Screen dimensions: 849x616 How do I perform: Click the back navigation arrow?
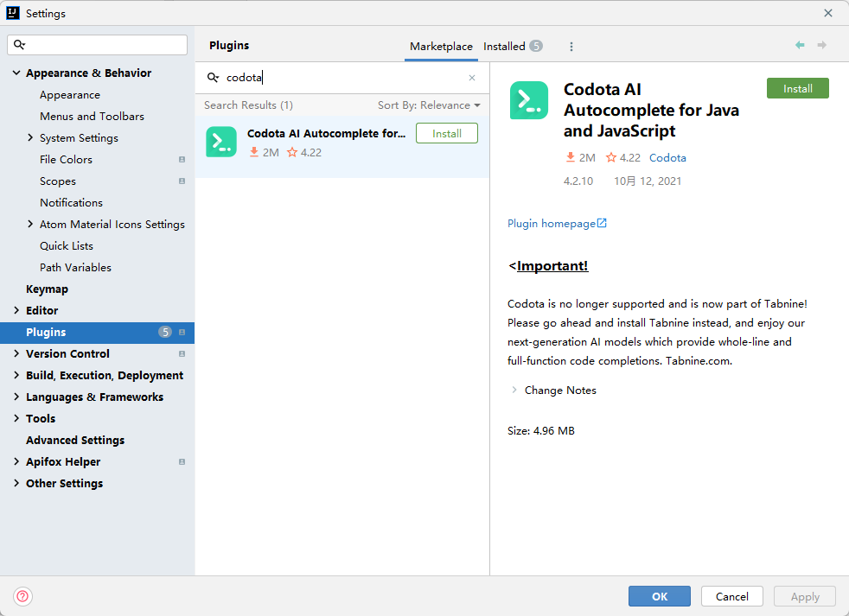[800, 45]
